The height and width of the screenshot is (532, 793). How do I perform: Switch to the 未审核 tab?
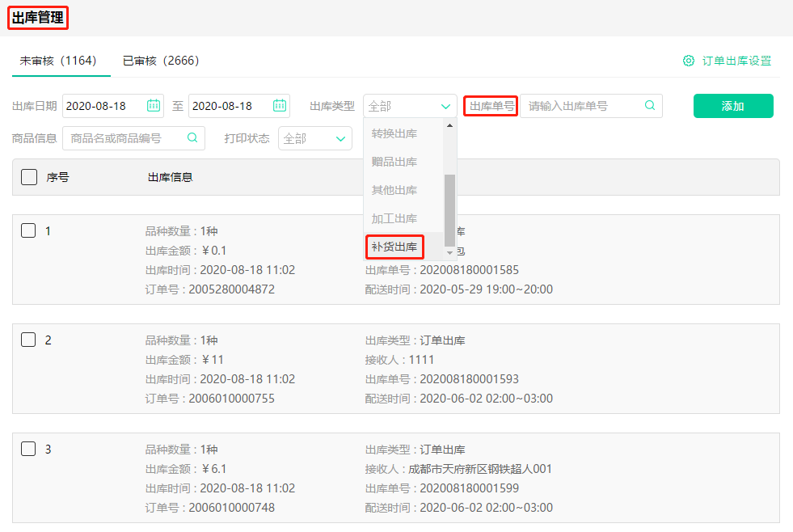[x=61, y=61]
